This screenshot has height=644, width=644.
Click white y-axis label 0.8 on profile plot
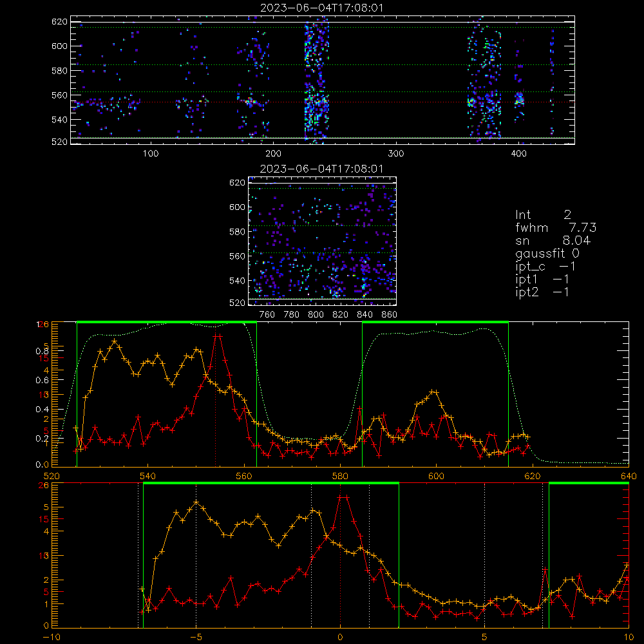(x=43, y=351)
